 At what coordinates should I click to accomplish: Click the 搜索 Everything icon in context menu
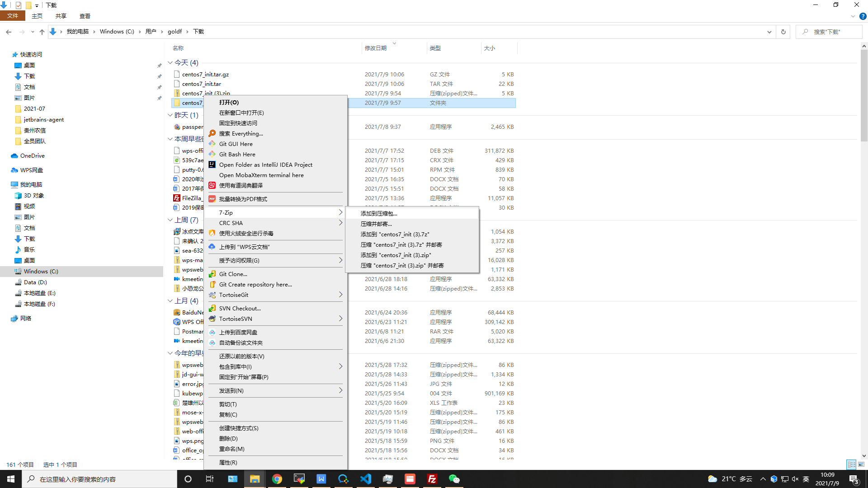pyautogui.click(x=212, y=133)
